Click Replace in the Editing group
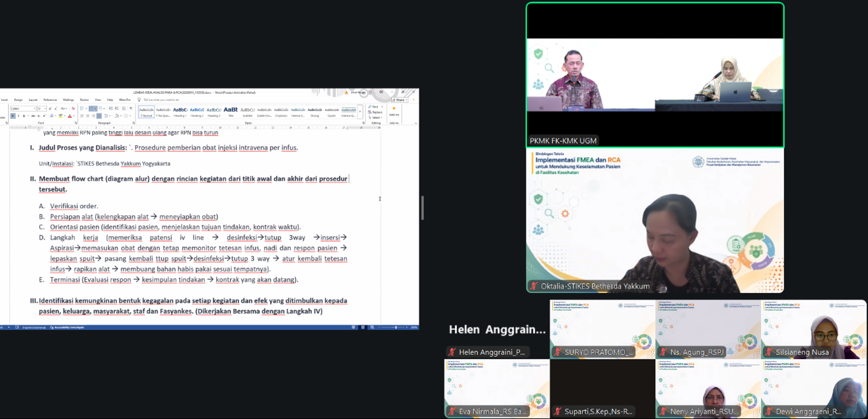The width and height of the screenshot is (868, 419). pos(376,112)
